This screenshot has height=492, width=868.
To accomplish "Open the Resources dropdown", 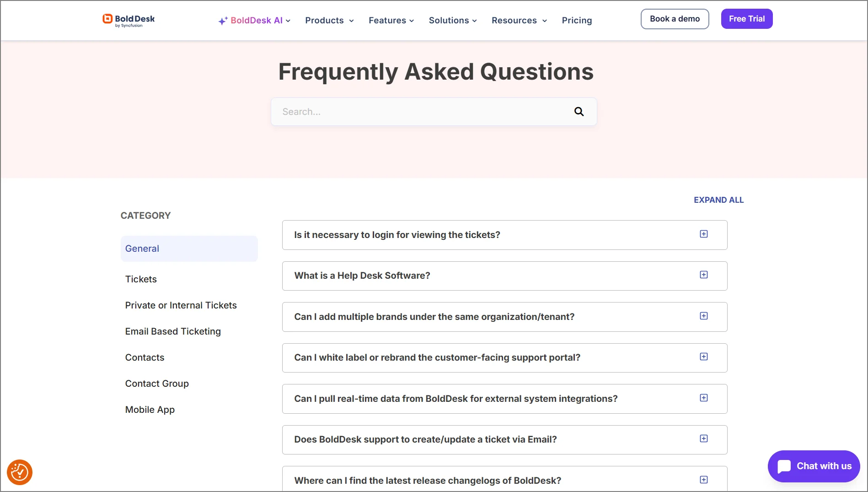I will point(519,20).
